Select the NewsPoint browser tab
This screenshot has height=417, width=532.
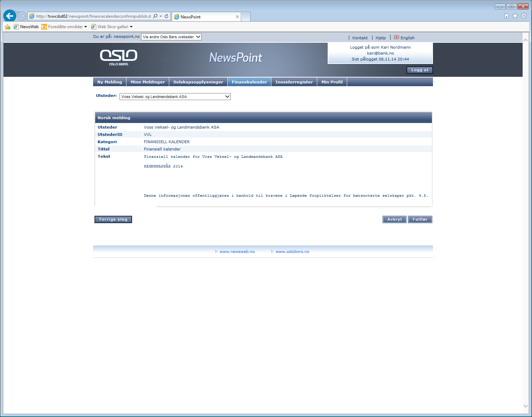[206, 17]
